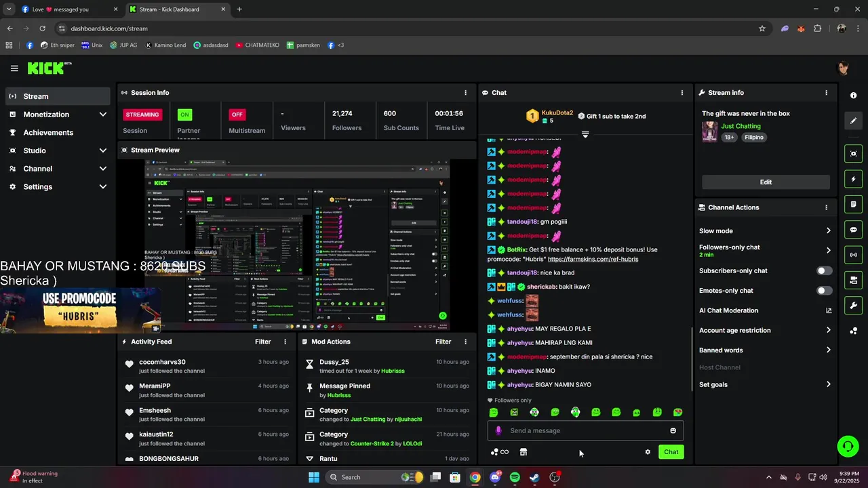This screenshot has width=868, height=488.
Task: Click the broadcast signal icon in right toolbar
Action: point(853,255)
